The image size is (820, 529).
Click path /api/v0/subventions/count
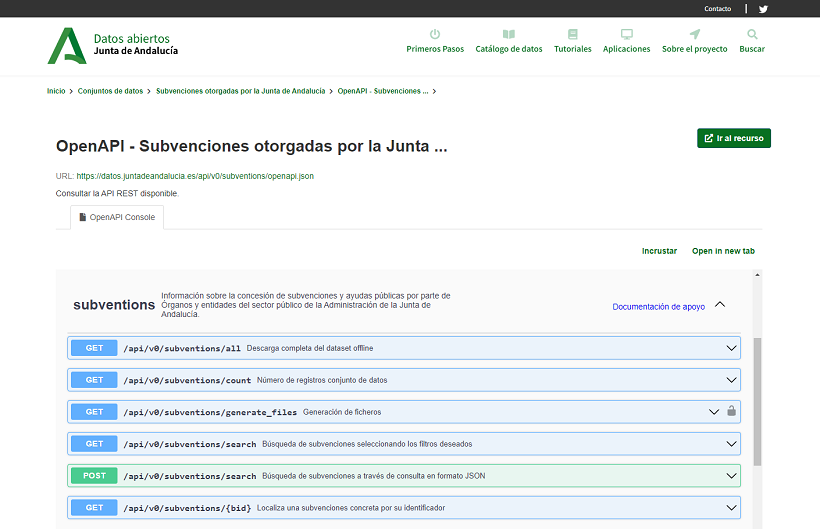(x=187, y=380)
